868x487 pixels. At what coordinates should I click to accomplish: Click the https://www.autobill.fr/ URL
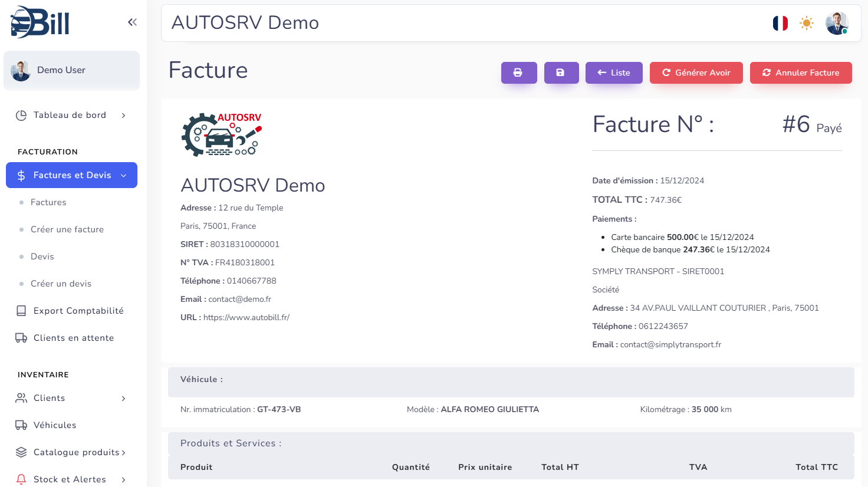click(246, 317)
